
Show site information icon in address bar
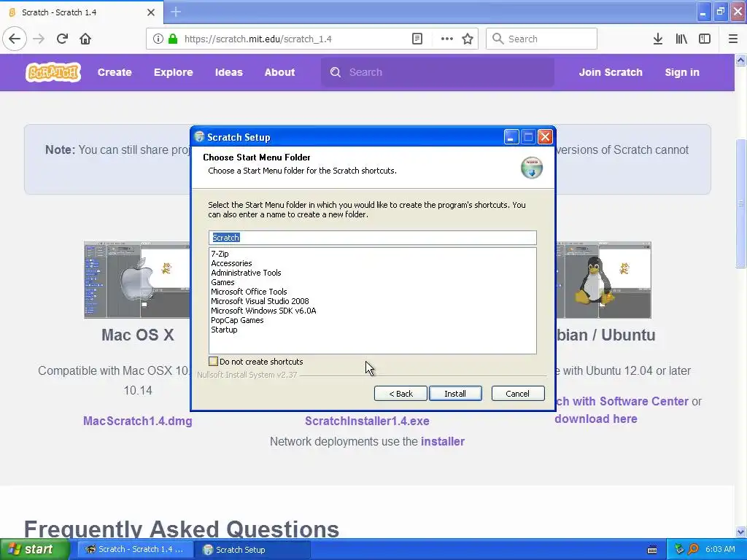[158, 39]
